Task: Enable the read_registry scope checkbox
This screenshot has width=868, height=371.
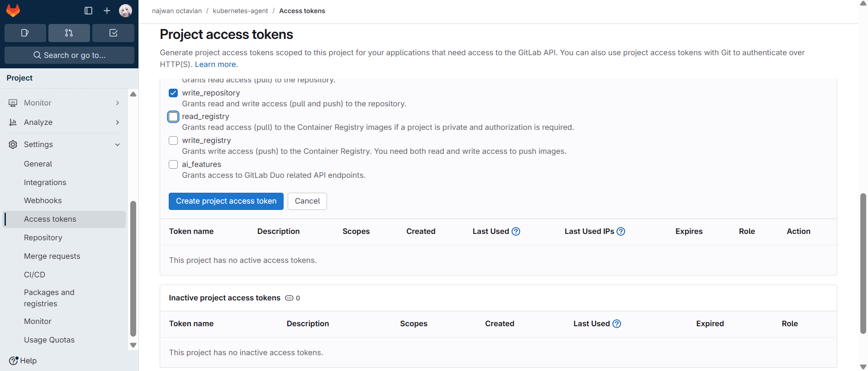Action: tap(173, 117)
